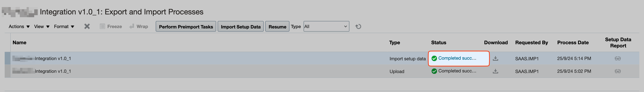Click the Process Date column header
The image size is (644, 92).
click(573, 43)
